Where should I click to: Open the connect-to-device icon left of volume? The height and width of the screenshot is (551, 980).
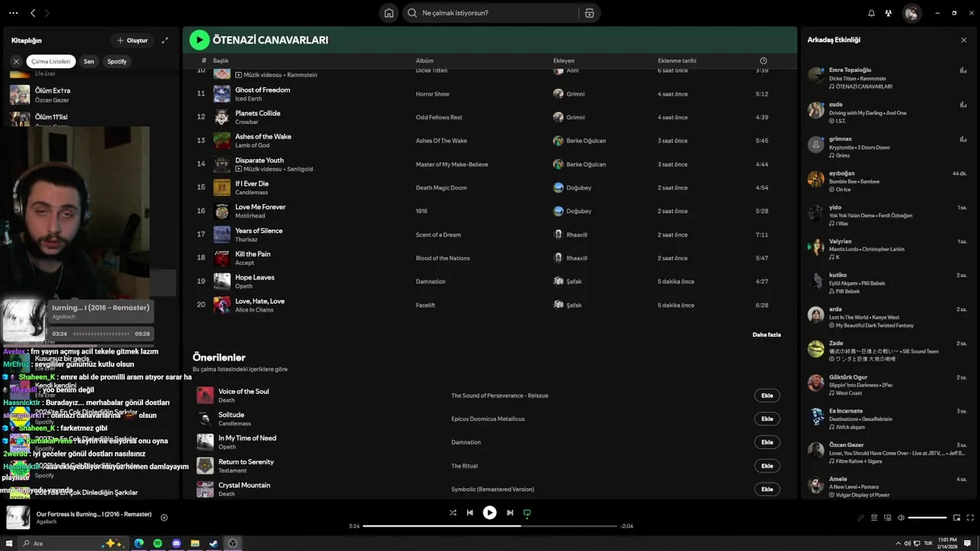pyautogui.click(x=887, y=517)
